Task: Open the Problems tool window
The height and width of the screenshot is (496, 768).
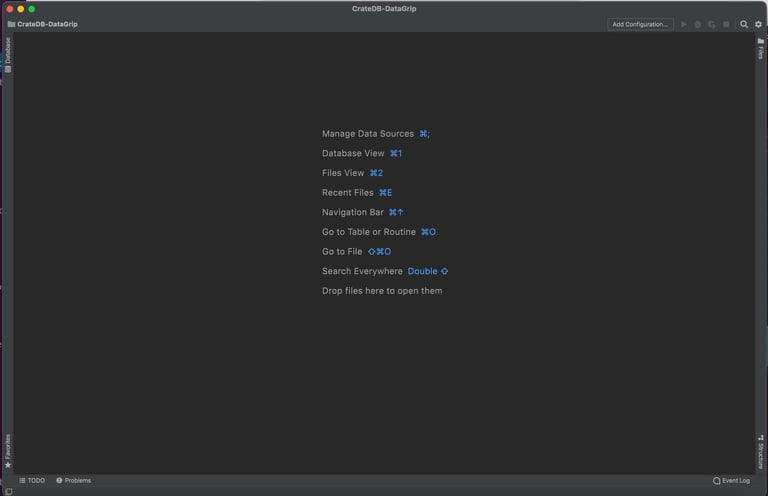Action: click(73, 480)
